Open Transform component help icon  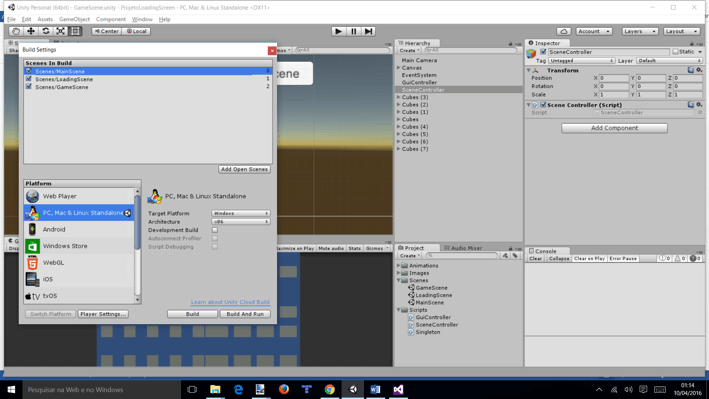(x=690, y=70)
